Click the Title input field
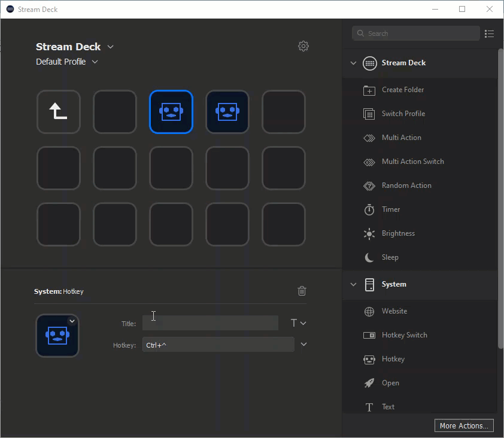 [x=210, y=323]
